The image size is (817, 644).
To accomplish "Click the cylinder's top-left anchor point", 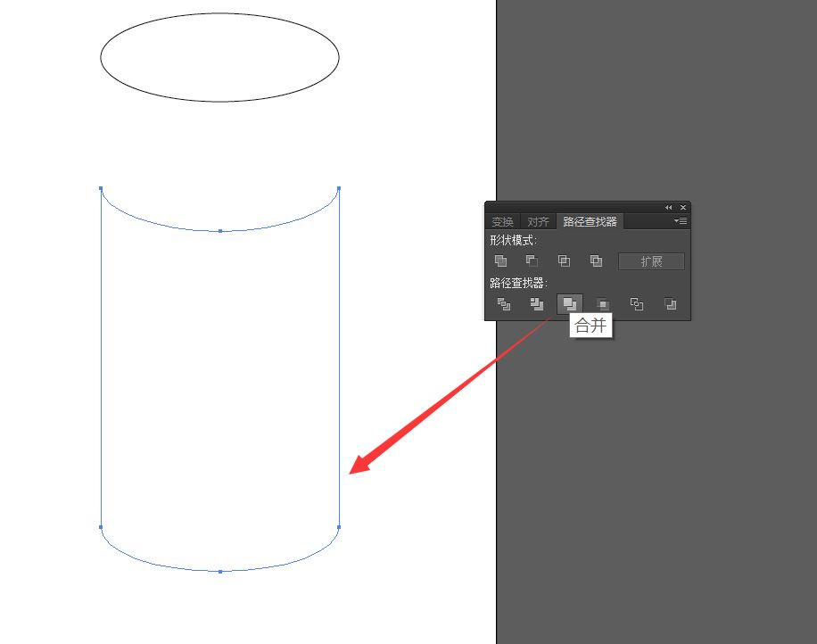I will (x=101, y=188).
